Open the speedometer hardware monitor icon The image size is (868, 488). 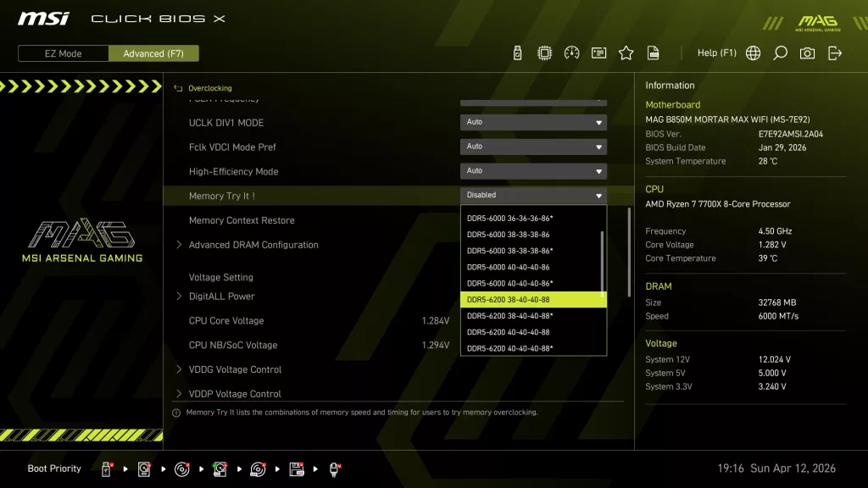pyautogui.click(x=572, y=53)
